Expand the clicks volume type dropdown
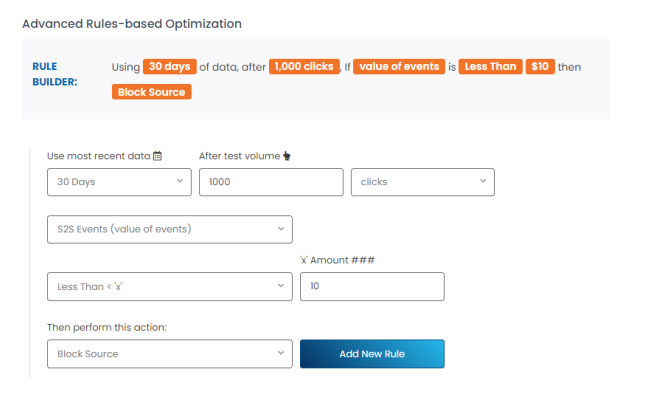Image resolution: width=661 pixels, height=409 pixels. 422,182
